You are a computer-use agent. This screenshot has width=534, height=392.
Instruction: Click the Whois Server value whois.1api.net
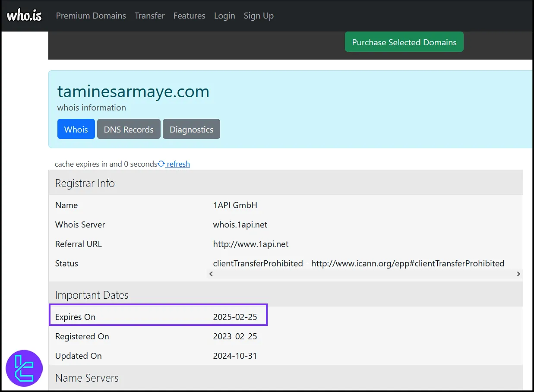coord(240,224)
